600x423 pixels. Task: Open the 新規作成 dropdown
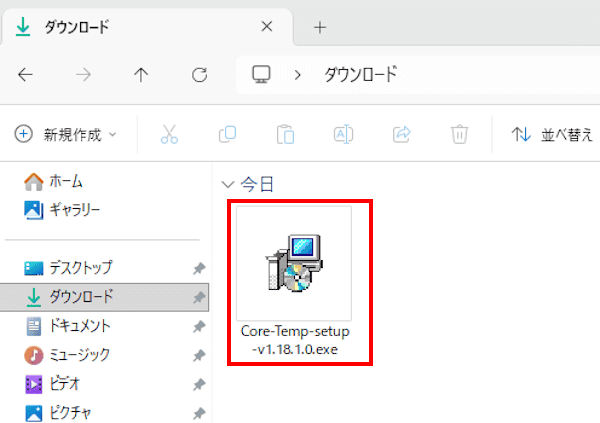(x=66, y=134)
